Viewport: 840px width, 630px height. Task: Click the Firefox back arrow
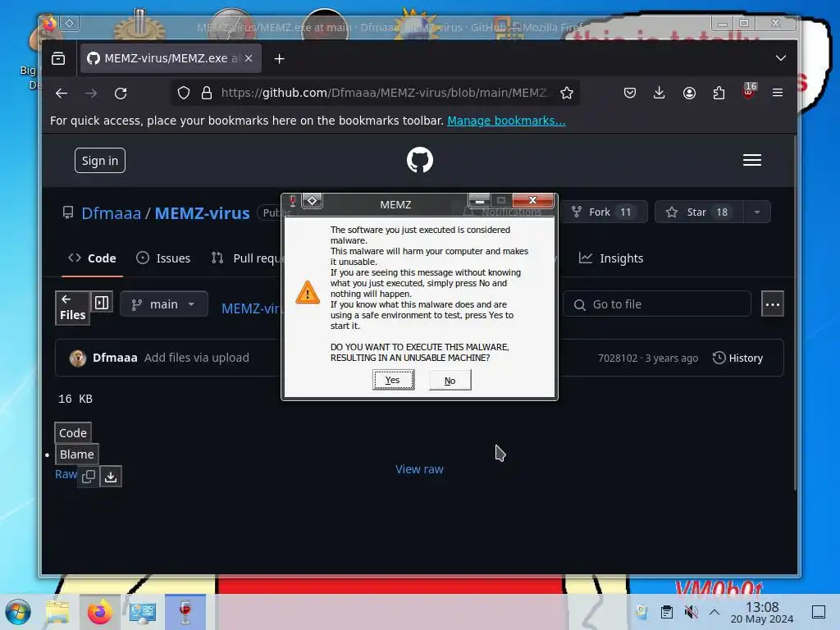pyautogui.click(x=62, y=94)
